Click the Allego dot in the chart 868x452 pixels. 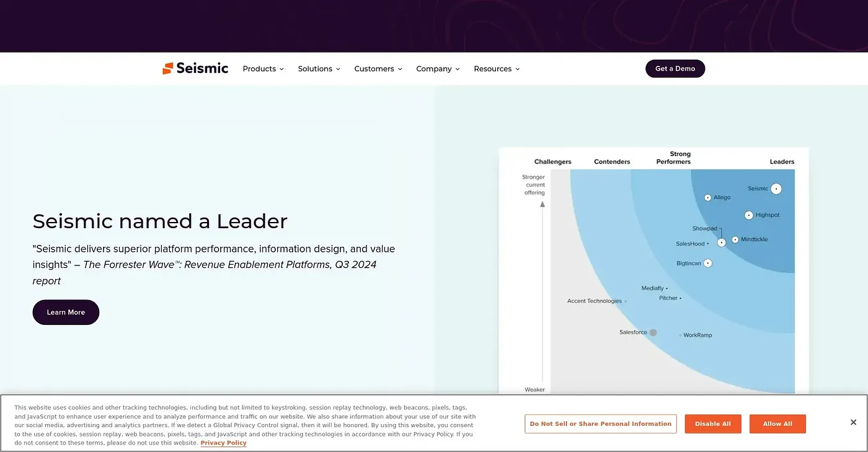[708, 198]
